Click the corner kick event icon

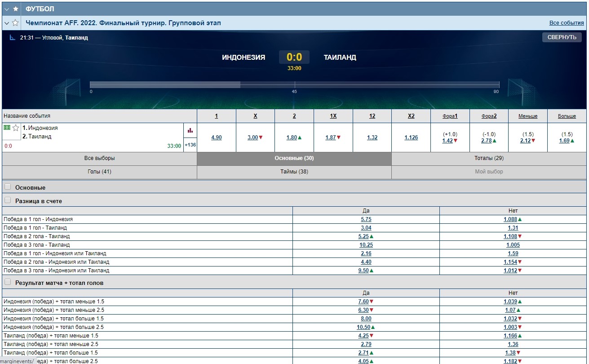pyautogui.click(x=13, y=38)
